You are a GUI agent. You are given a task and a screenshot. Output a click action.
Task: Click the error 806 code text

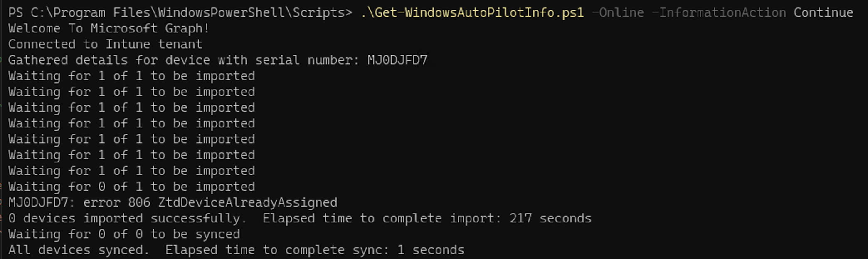[116, 202]
